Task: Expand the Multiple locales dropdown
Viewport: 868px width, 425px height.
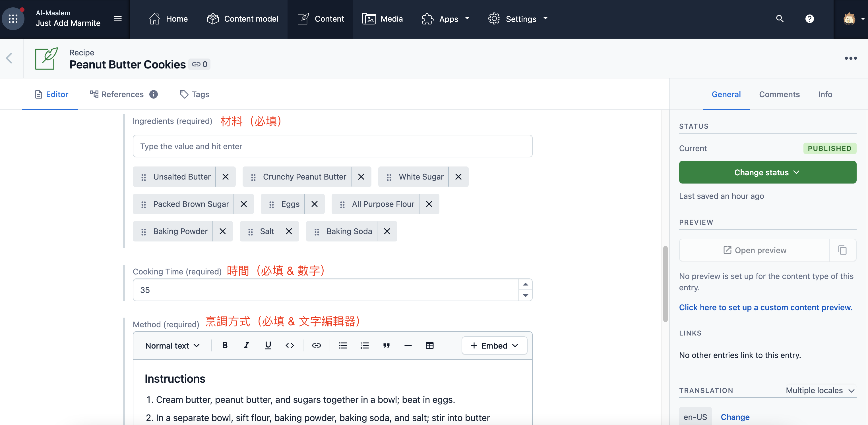Action: click(x=821, y=390)
